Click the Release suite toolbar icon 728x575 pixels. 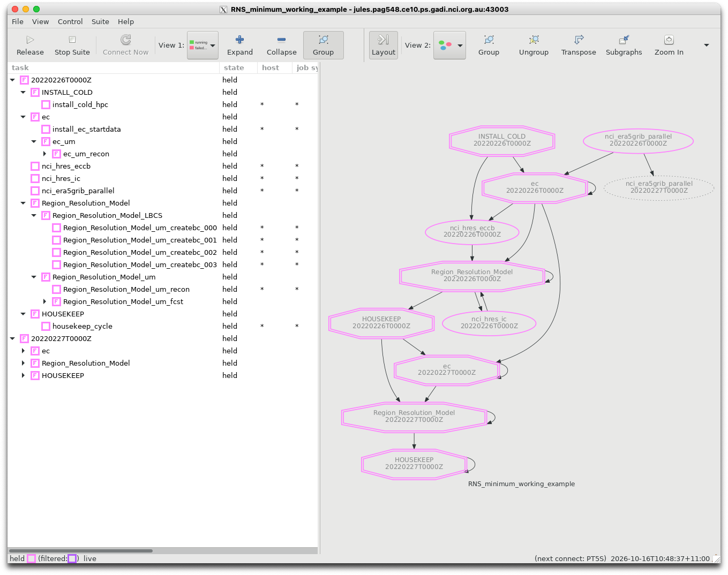coord(30,40)
